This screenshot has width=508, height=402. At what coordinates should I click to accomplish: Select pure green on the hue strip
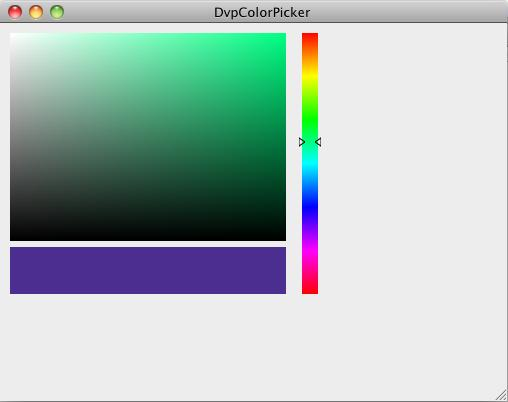click(310, 119)
